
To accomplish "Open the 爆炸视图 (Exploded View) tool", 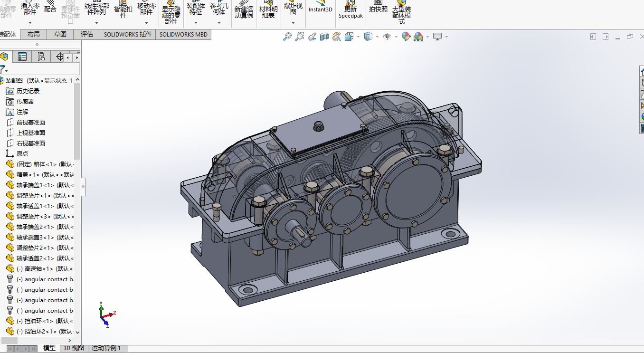I will click(x=293, y=10).
